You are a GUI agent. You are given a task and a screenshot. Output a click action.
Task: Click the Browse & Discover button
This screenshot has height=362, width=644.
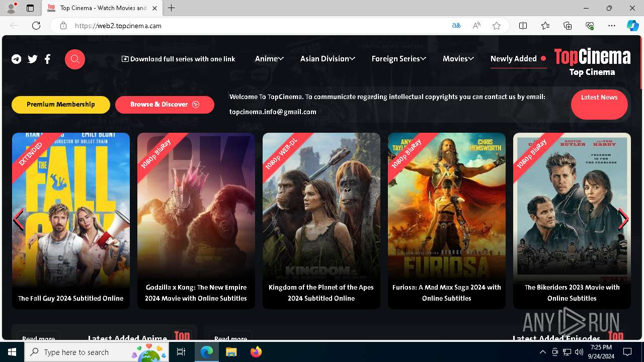[165, 105]
